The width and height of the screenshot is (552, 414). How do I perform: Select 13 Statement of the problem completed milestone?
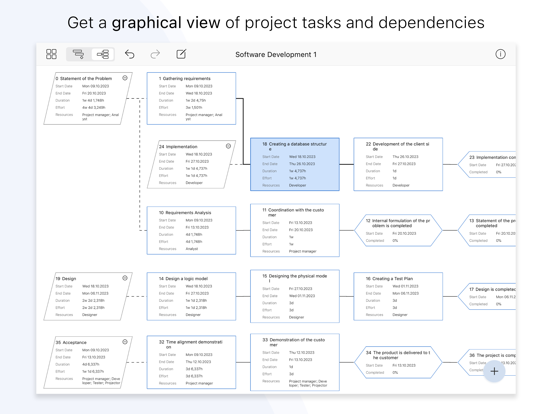tap(487, 230)
